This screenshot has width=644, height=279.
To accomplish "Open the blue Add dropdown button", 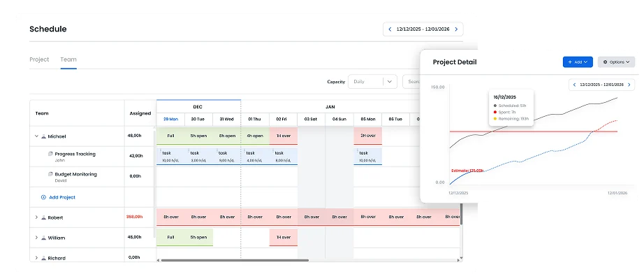I will [578, 62].
